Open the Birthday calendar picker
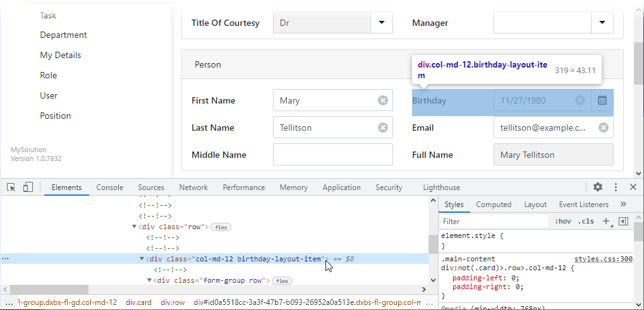Image resolution: width=644 pixels, height=310 pixels. tap(602, 100)
